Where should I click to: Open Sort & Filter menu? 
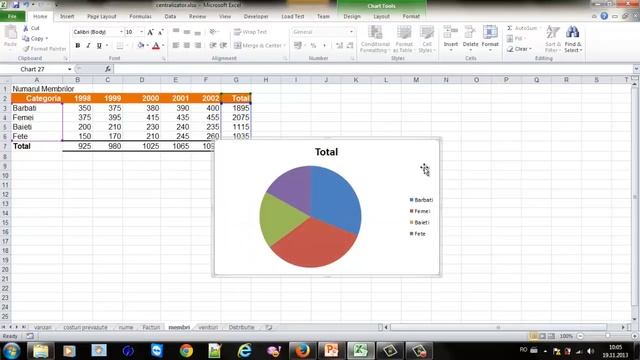coord(553,39)
